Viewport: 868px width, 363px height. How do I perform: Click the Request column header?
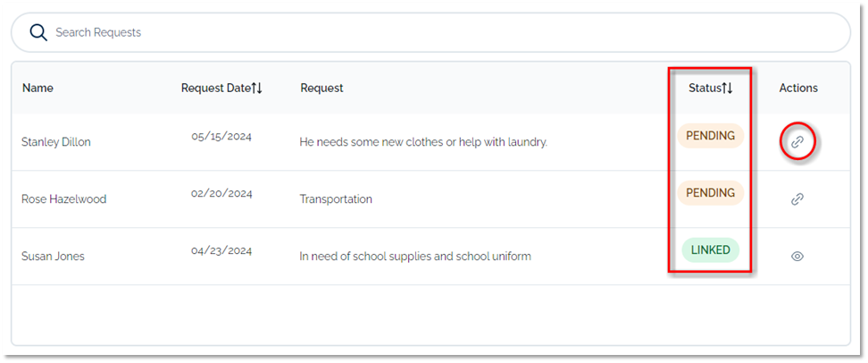(x=321, y=88)
